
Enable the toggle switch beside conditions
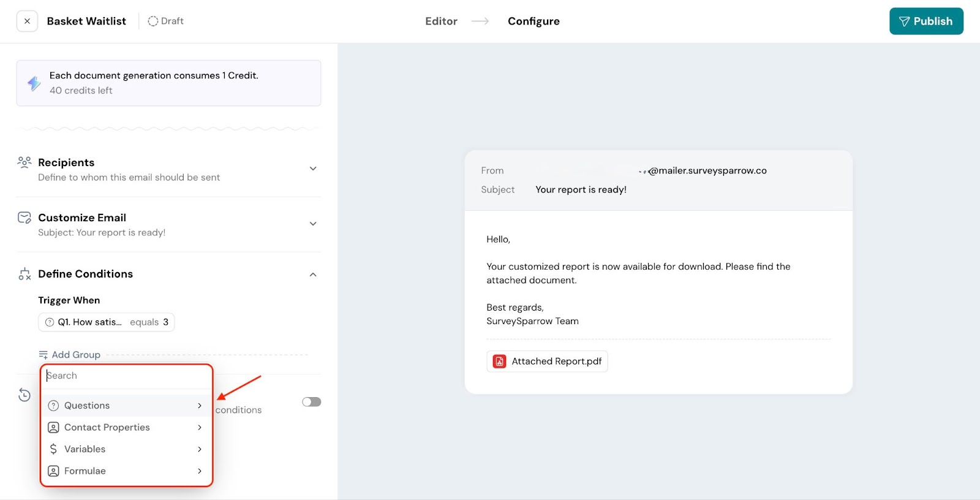tap(311, 402)
